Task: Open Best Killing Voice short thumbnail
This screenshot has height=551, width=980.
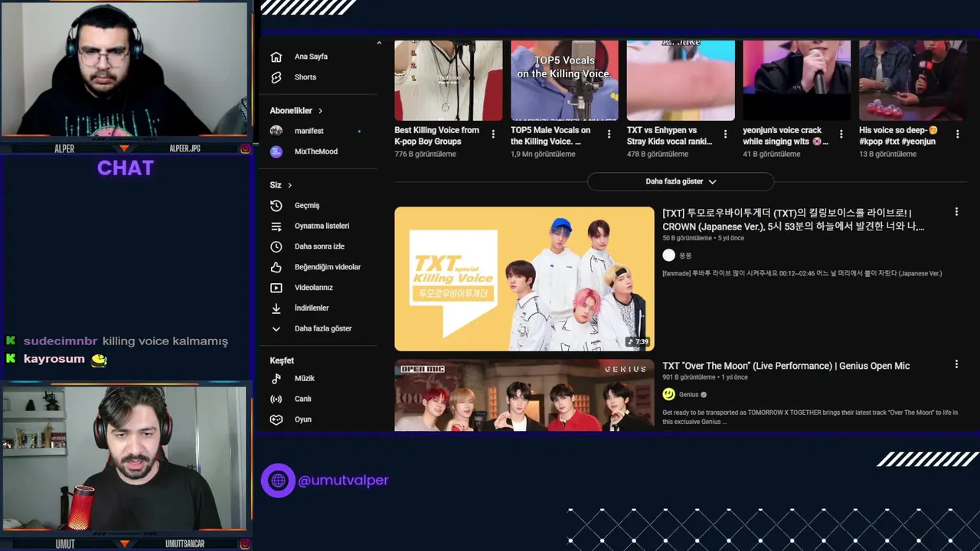Action: (x=449, y=80)
